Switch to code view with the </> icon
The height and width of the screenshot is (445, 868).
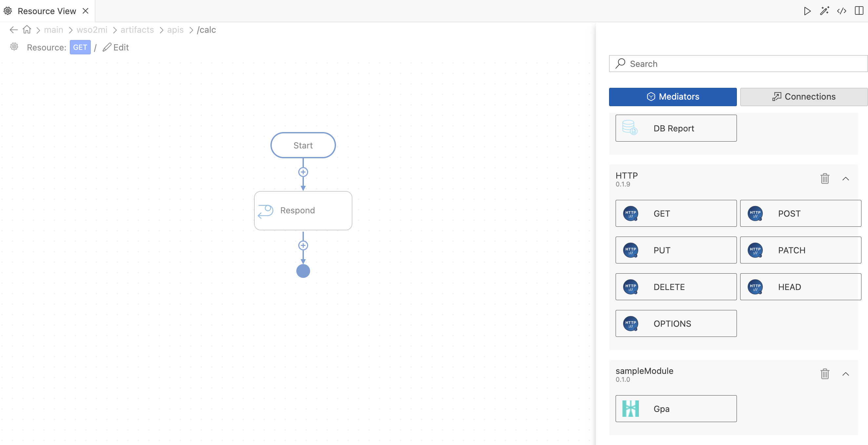pos(841,11)
